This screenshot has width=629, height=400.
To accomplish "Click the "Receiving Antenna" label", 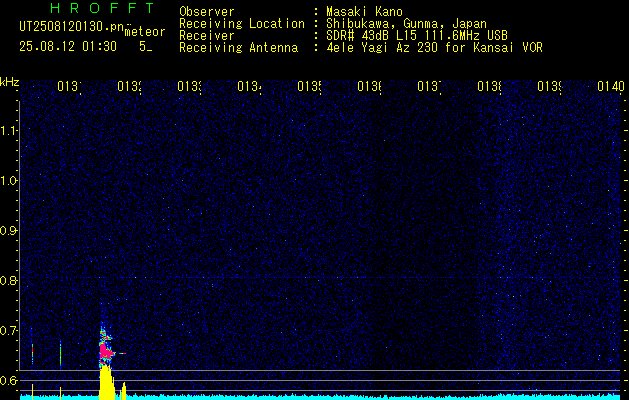I will [238, 48].
